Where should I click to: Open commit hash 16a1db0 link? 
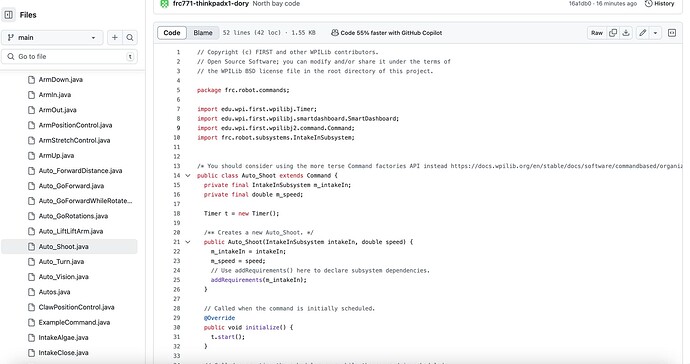click(x=580, y=4)
